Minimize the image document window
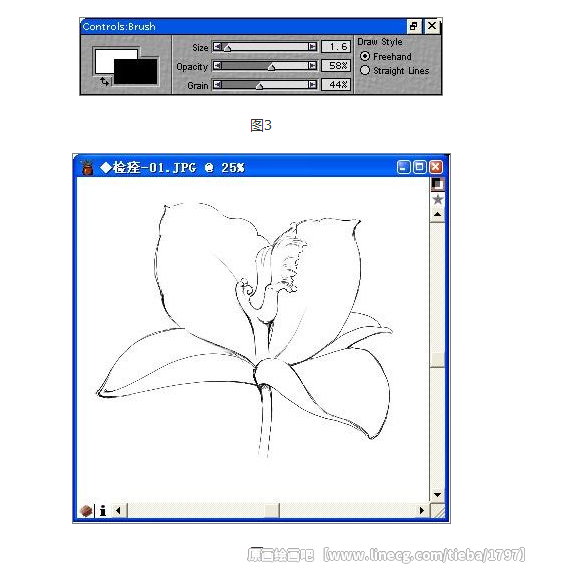 pyautogui.click(x=403, y=167)
